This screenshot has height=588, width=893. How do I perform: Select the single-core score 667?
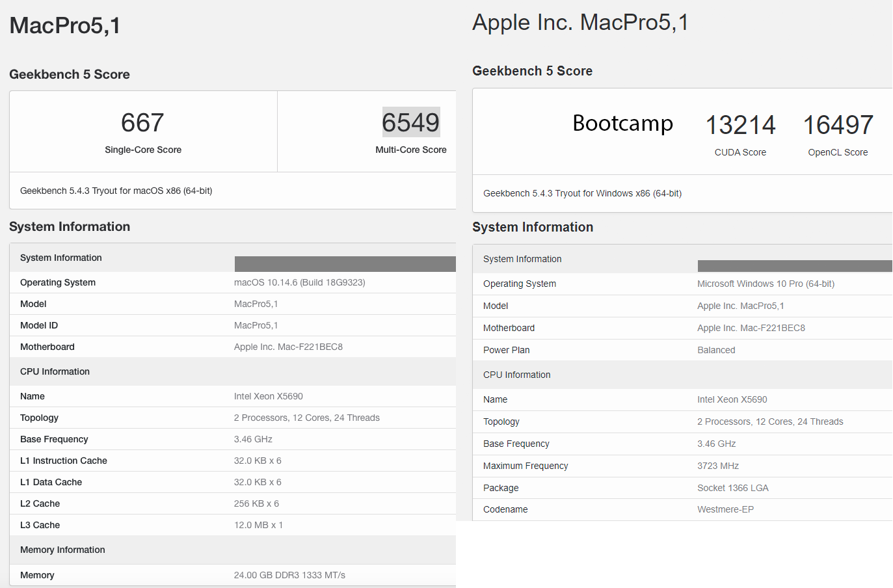pos(142,122)
